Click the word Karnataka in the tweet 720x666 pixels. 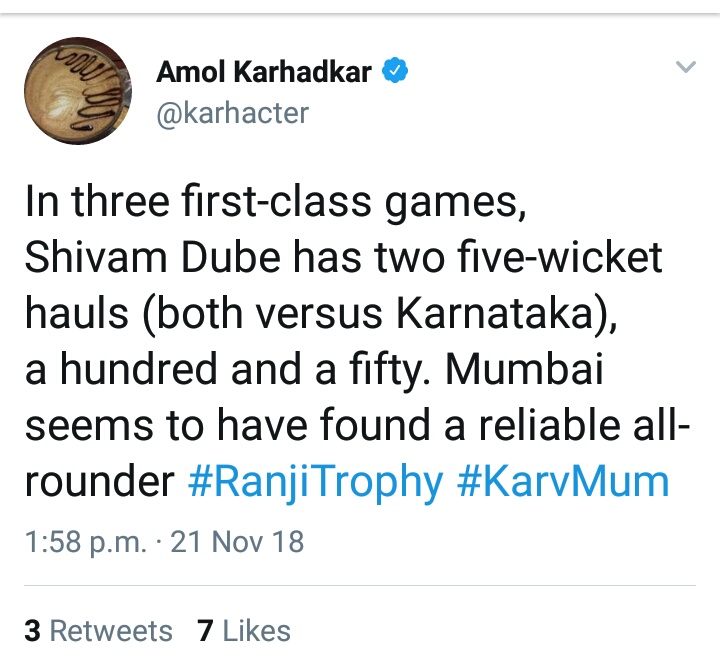point(495,313)
